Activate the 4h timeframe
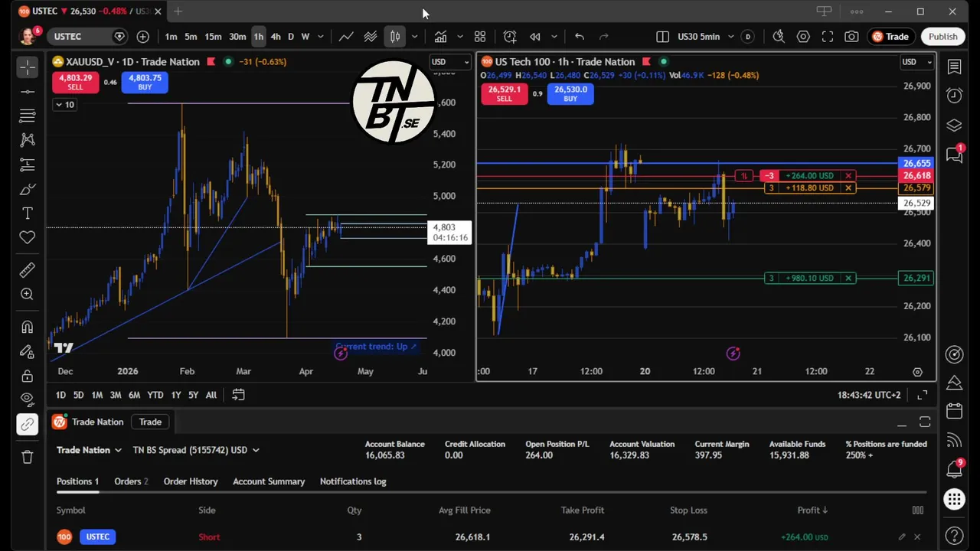The width and height of the screenshot is (980, 551). pyautogui.click(x=276, y=37)
